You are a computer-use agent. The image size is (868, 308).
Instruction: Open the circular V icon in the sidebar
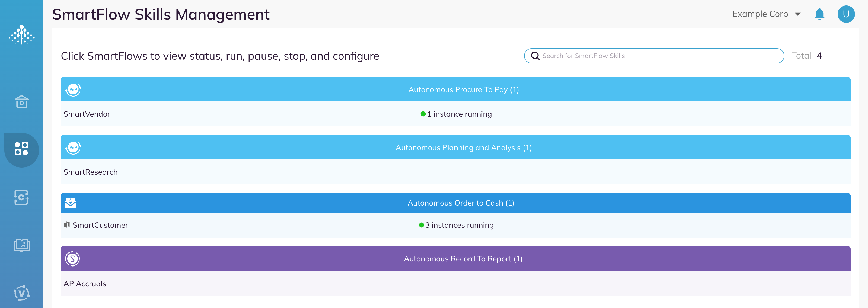point(22,293)
